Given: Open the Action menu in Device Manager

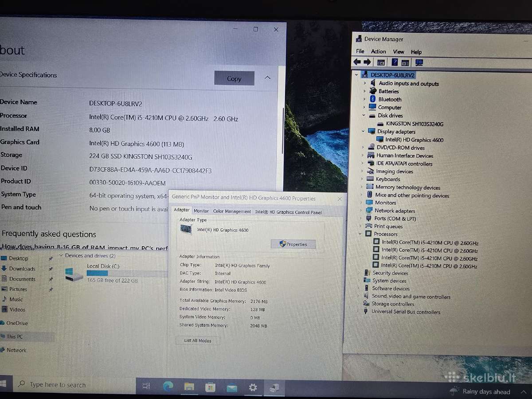Looking at the screenshot, I should (378, 51).
